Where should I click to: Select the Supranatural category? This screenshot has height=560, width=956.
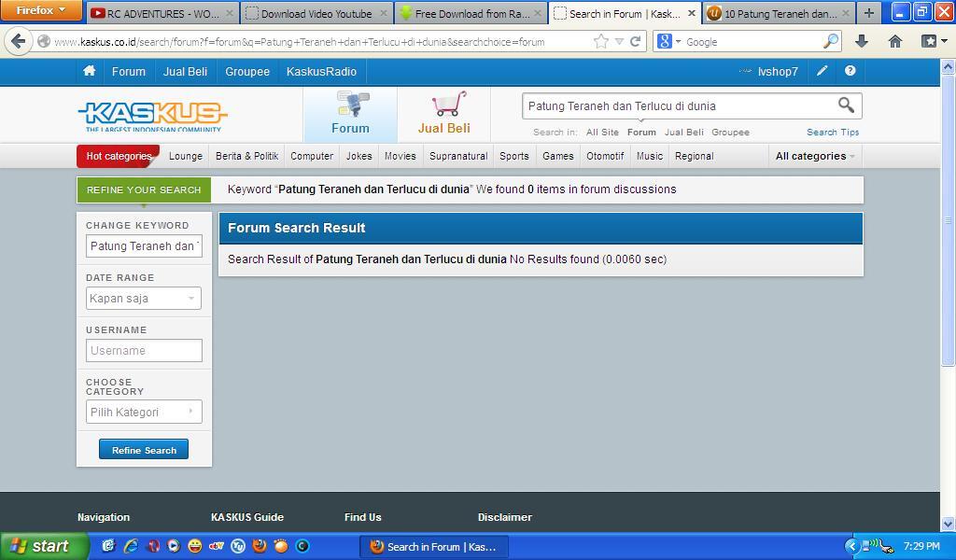[x=458, y=156]
